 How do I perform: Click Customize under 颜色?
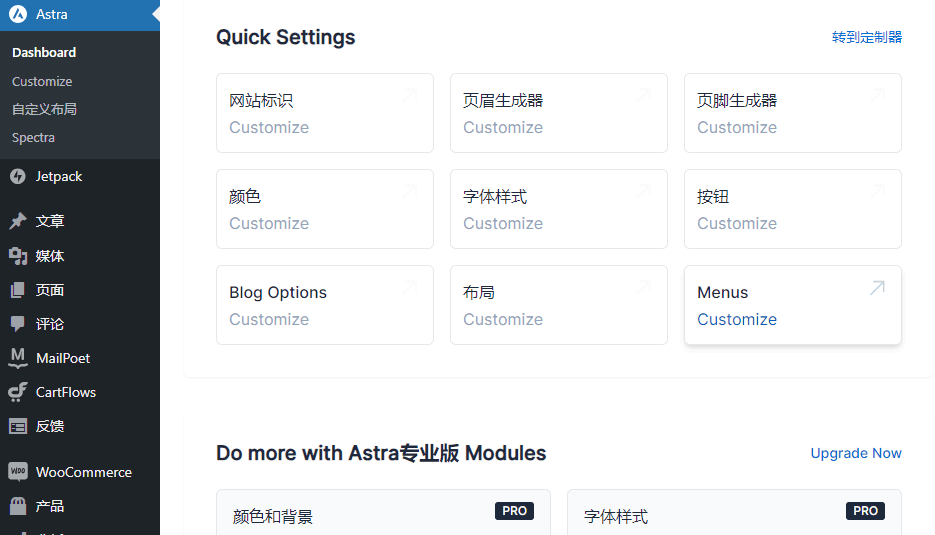tap(269, 223)
